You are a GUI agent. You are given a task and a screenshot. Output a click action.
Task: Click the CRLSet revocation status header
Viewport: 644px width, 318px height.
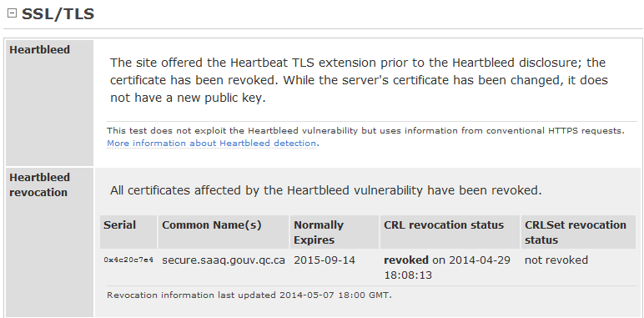pyautogui.click(x=576, y=233)
